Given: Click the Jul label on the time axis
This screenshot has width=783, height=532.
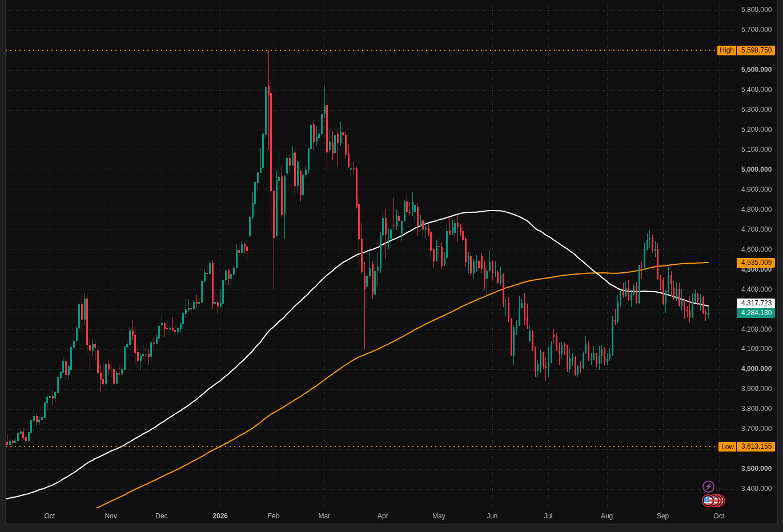Looking at the screenshot, I should pos(548,516).
